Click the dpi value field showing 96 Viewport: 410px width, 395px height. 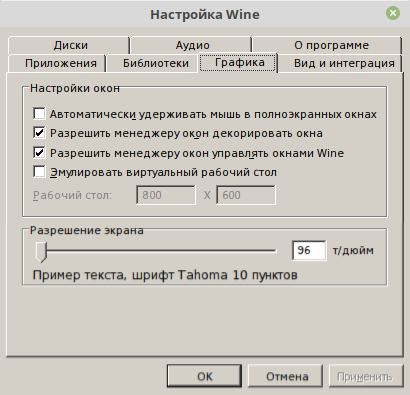click(309, 250)
